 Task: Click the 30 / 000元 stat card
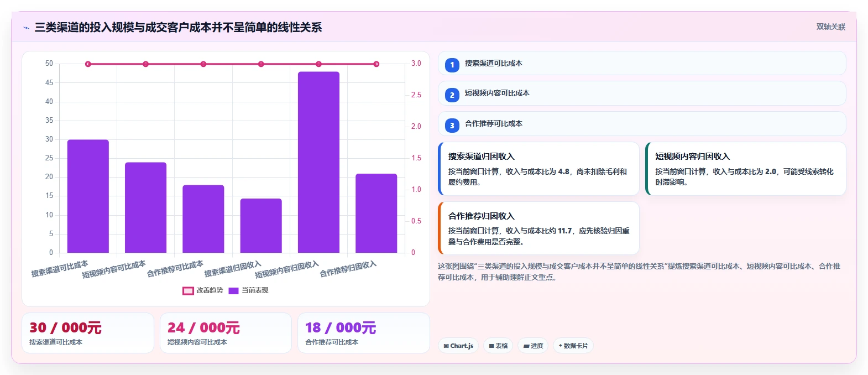click(88, 333)
